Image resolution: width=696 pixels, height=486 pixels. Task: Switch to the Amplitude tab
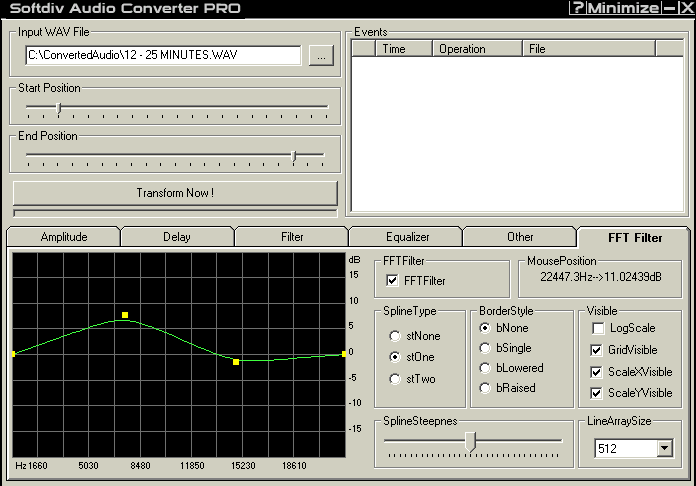[x=64, y=237]
